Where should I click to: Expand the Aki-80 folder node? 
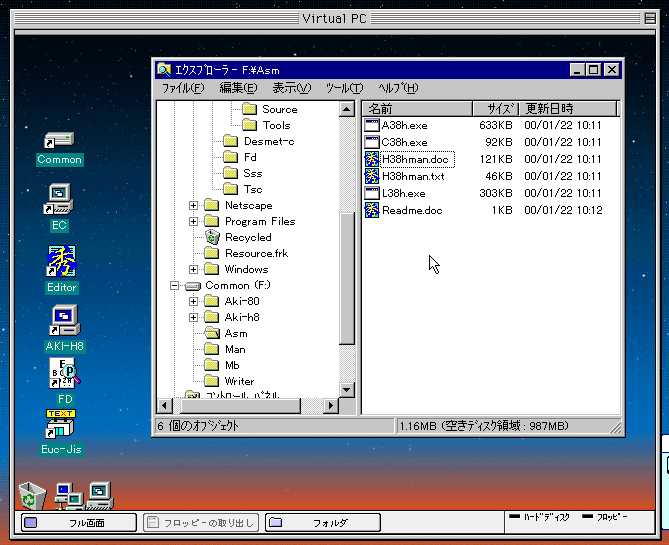tap(193, 301)
